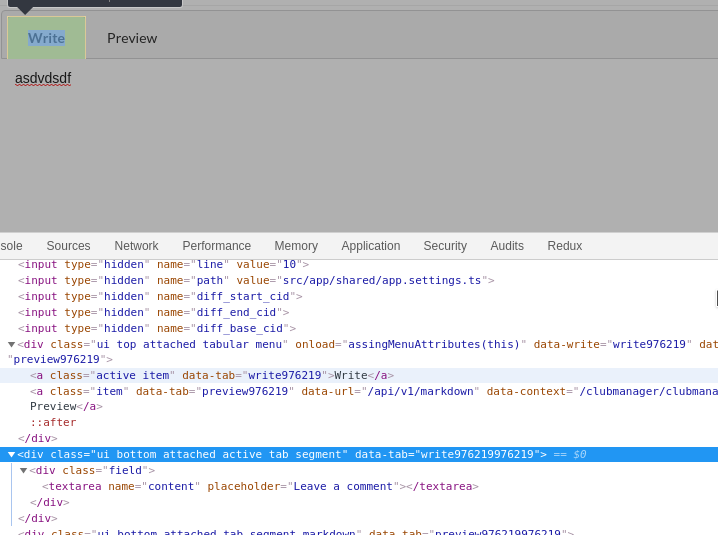This screenshot has height=535, width=718.
Task: Select the textarea name="content" node
Action: coord(261,486)
